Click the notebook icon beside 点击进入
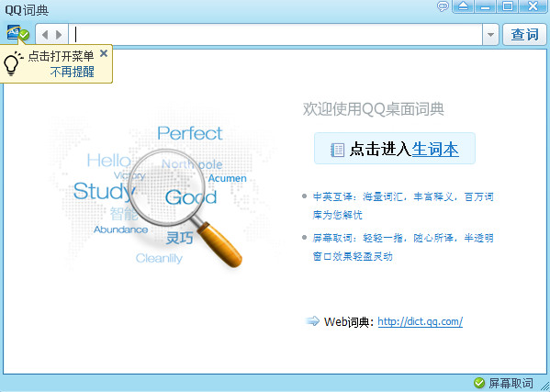 [337, 150]
